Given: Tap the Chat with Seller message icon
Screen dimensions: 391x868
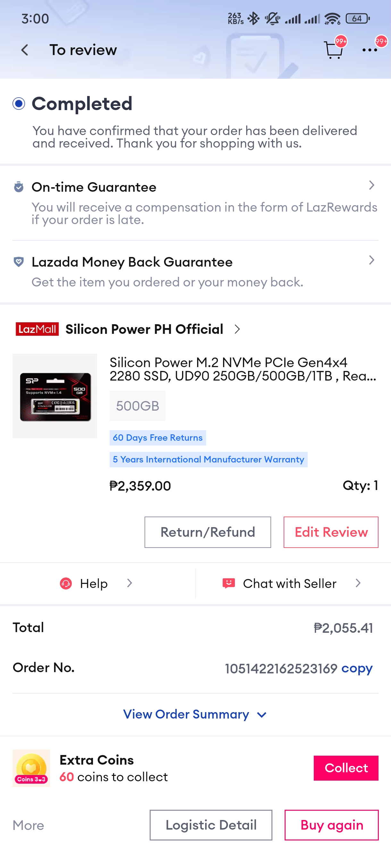Looking at the screenshot, I should pyautogui.click(x=229, y=583).
